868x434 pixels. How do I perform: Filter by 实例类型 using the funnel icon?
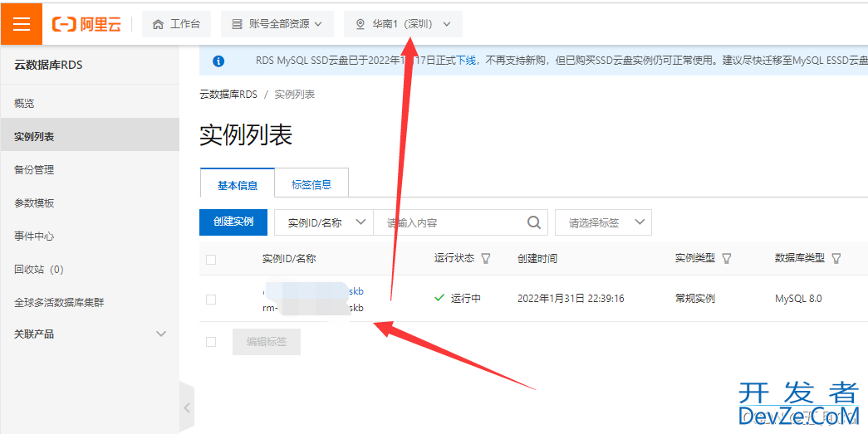pyautogui.click(x=727, y=258)
